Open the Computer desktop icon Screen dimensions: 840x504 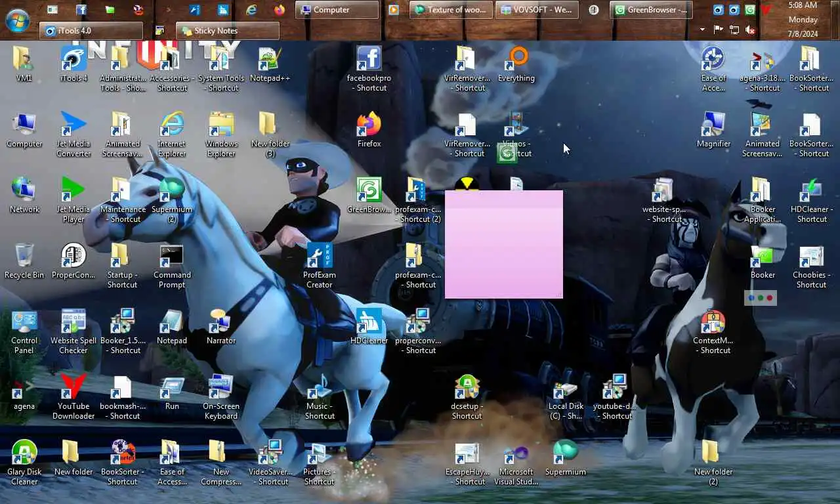click(24, 130)
